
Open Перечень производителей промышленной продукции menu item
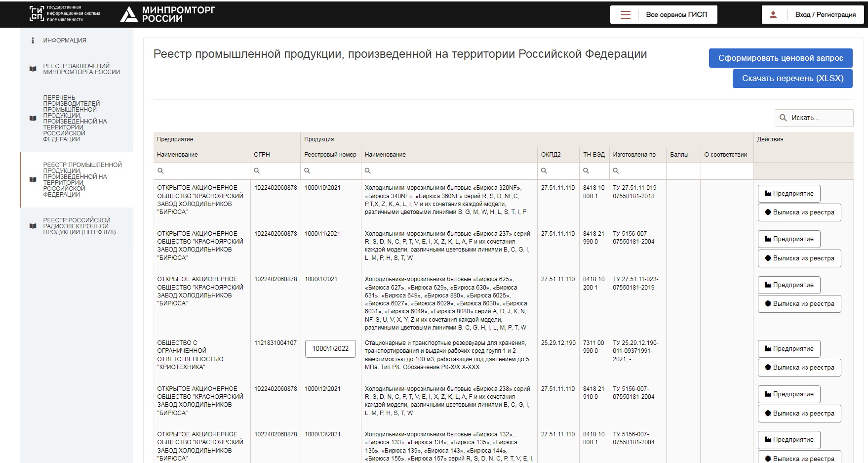75,119
